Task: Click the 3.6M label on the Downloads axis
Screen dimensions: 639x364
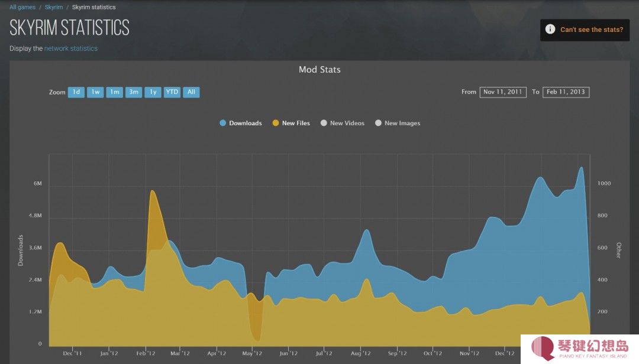Action: click(x=35, y=248)
